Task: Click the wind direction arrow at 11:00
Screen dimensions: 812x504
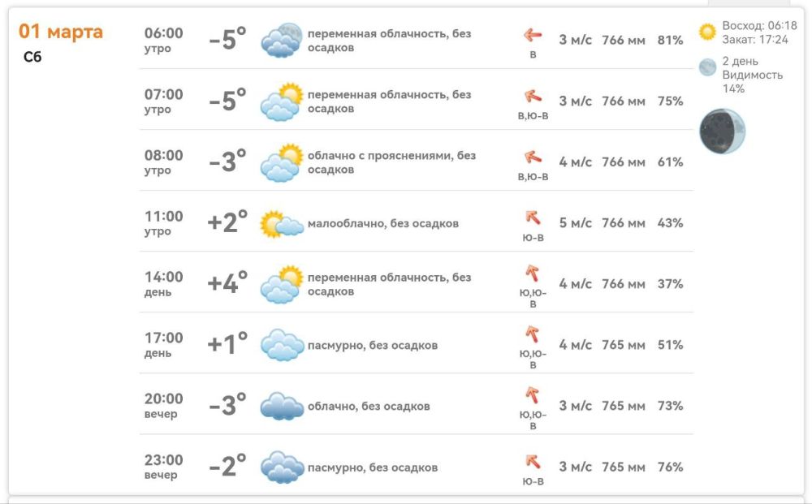Action: pyautogui.click(x=533, y=218)
